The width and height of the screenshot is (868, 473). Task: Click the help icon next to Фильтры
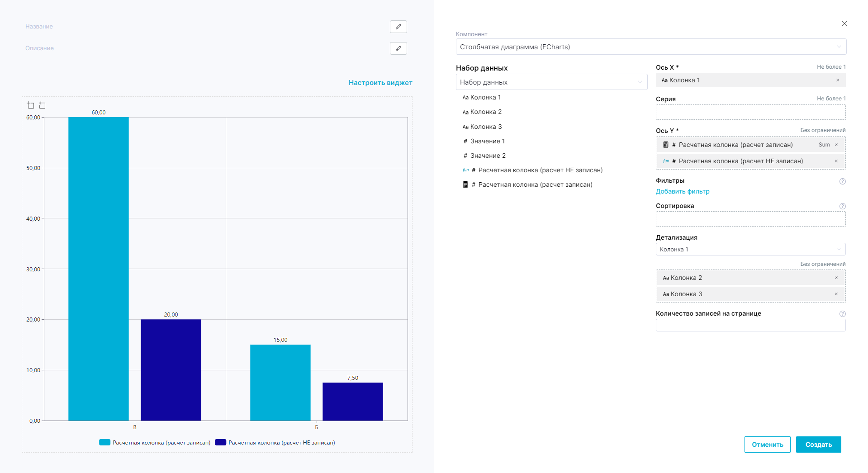pyautogui.click(x=842, y=181)
